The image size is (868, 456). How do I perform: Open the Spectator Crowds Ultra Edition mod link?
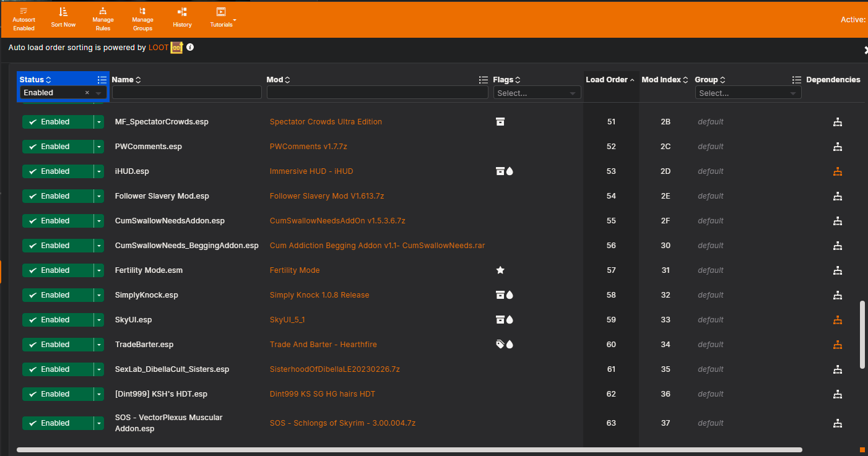pos(326,122)
